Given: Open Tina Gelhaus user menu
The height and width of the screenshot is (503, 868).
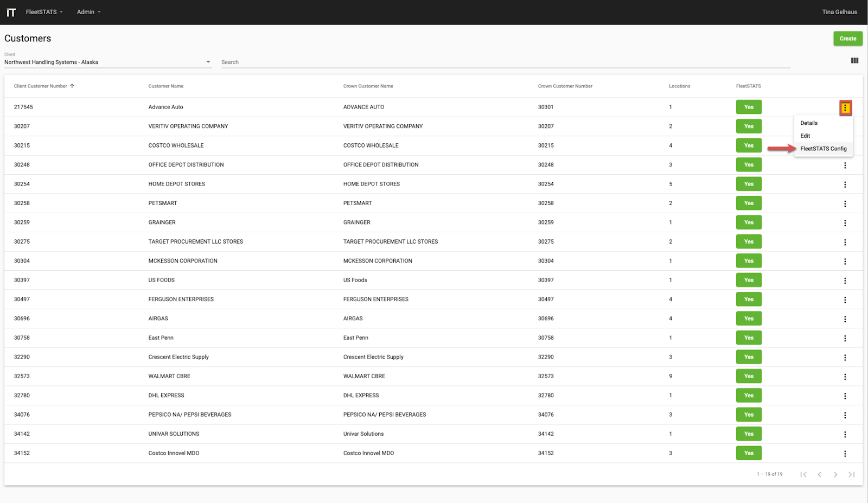Looking at the screenshot, I should [839, 12].
